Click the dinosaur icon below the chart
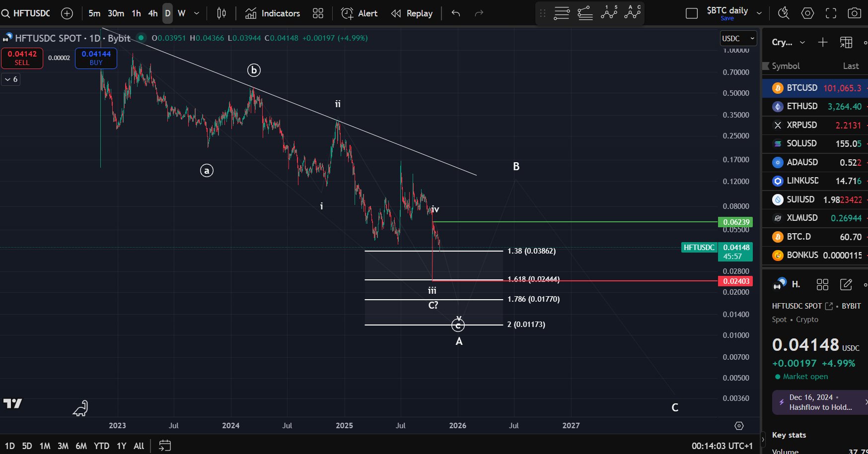 [80, 408]
